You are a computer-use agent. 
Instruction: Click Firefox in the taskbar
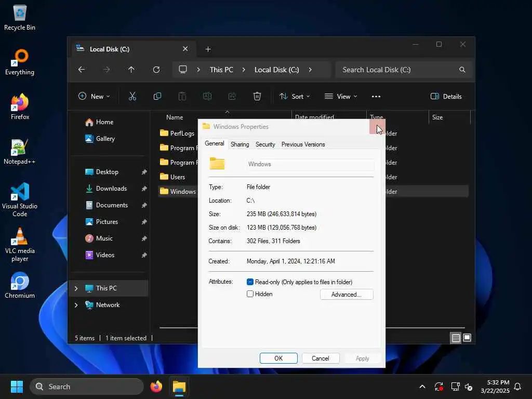156,387
